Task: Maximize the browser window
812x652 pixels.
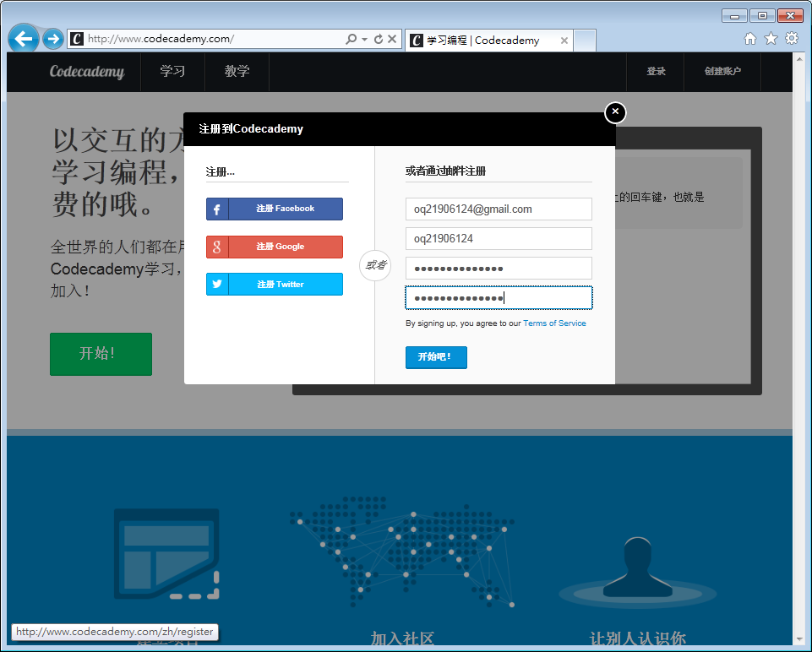Action: (x=762, y=16)
